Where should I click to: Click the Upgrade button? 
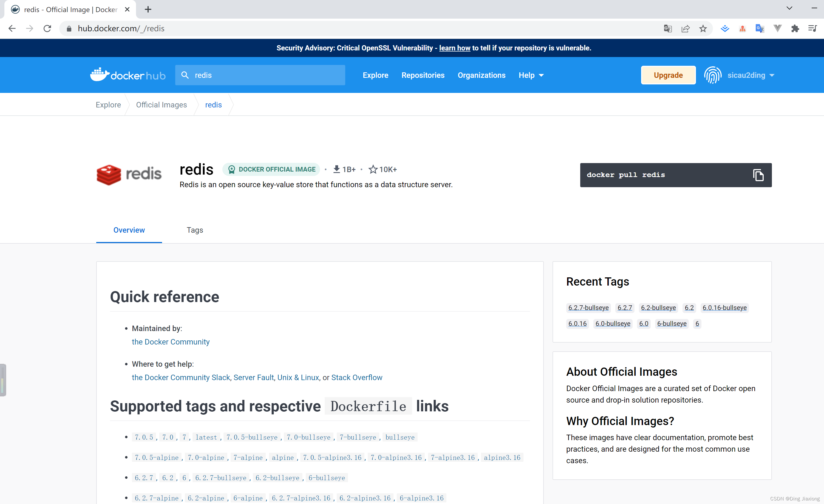(668, 75)
